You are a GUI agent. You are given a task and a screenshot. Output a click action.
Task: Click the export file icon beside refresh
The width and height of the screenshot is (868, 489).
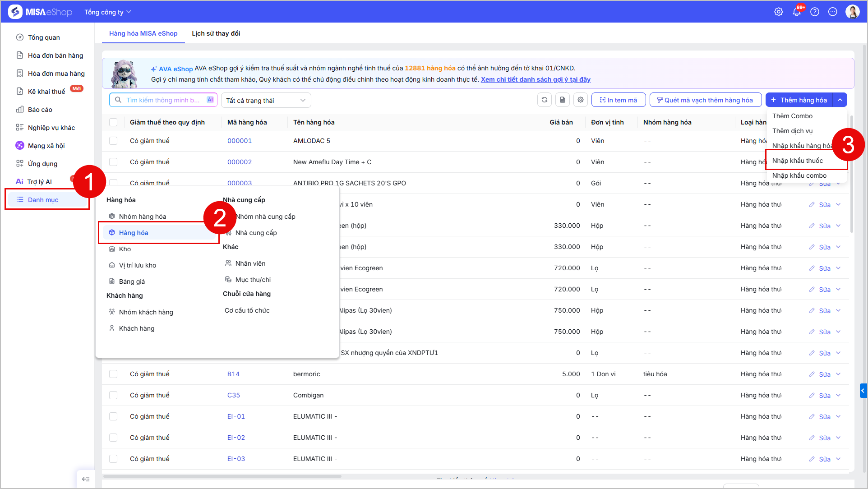pyautogui.click(x=563, y=100)
